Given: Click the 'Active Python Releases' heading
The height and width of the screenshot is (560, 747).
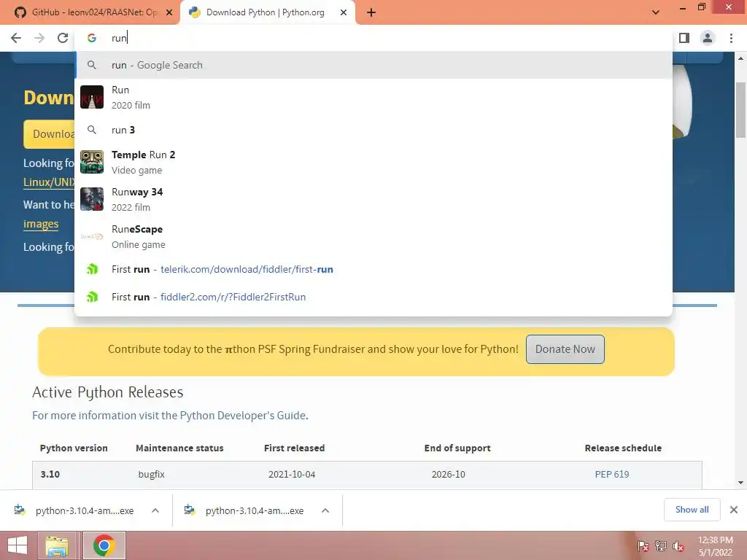Looking at the screenshot, I should pyautogui.click(x=108, y=392).
